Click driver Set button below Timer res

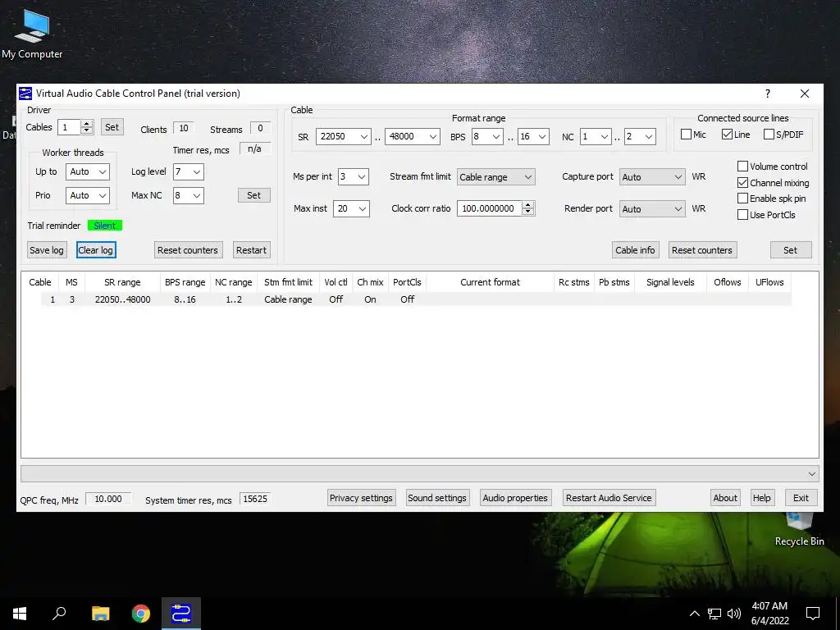(x=254, y=195)
